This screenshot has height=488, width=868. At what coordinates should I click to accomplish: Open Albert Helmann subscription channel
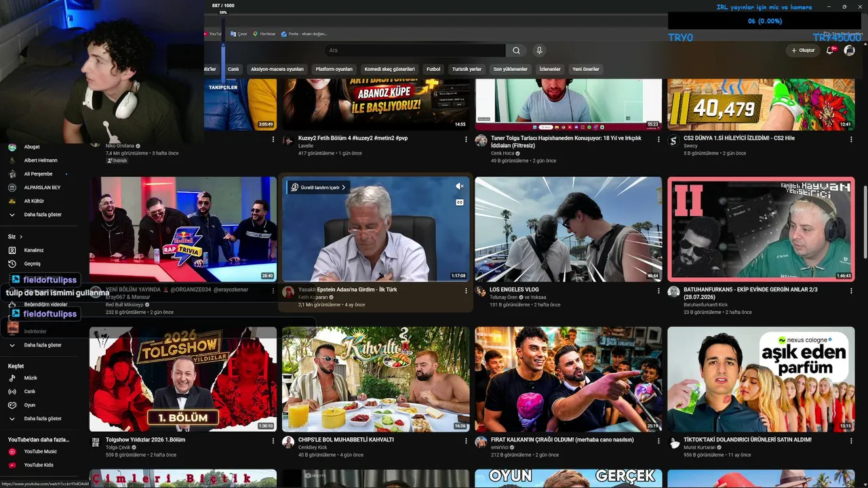[x=41, y=160]
